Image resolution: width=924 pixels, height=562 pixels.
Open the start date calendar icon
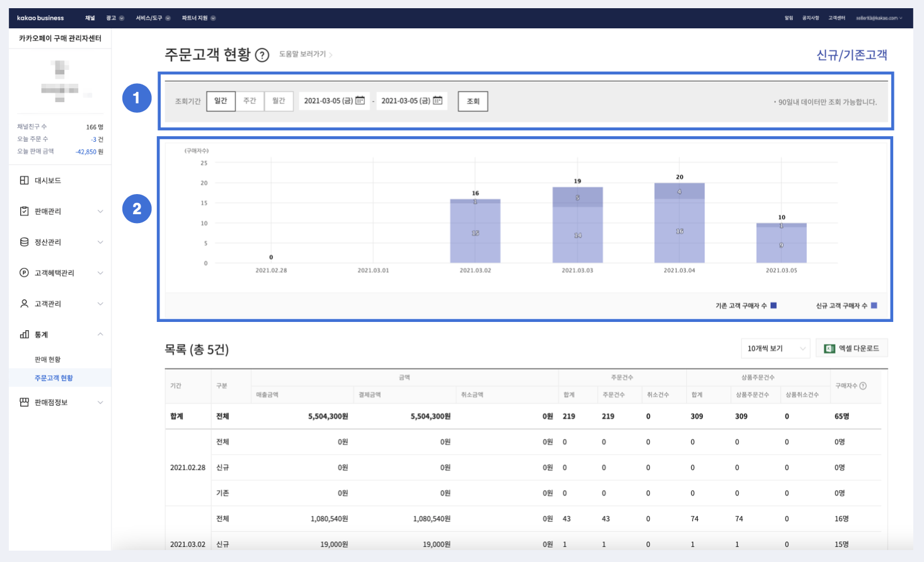click(x=360, y=100)
